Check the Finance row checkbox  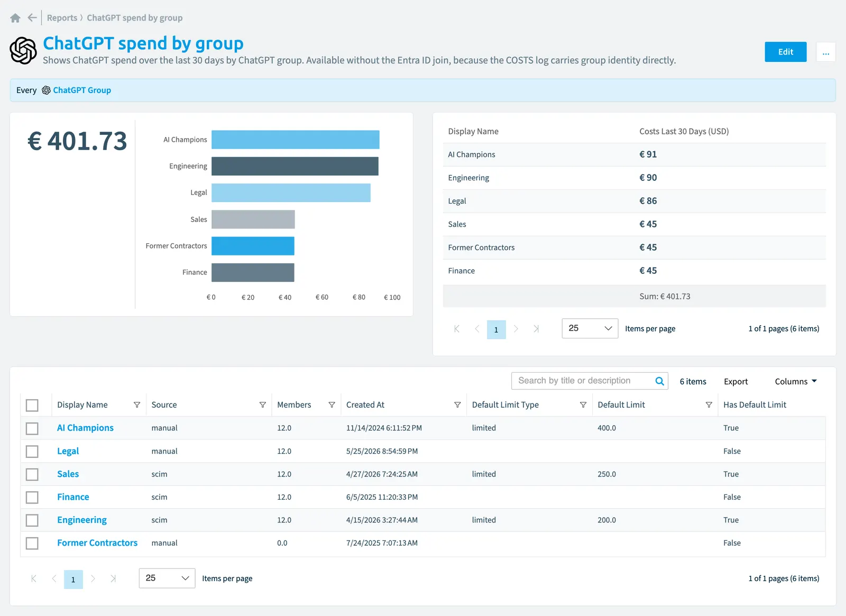(32, 498)
